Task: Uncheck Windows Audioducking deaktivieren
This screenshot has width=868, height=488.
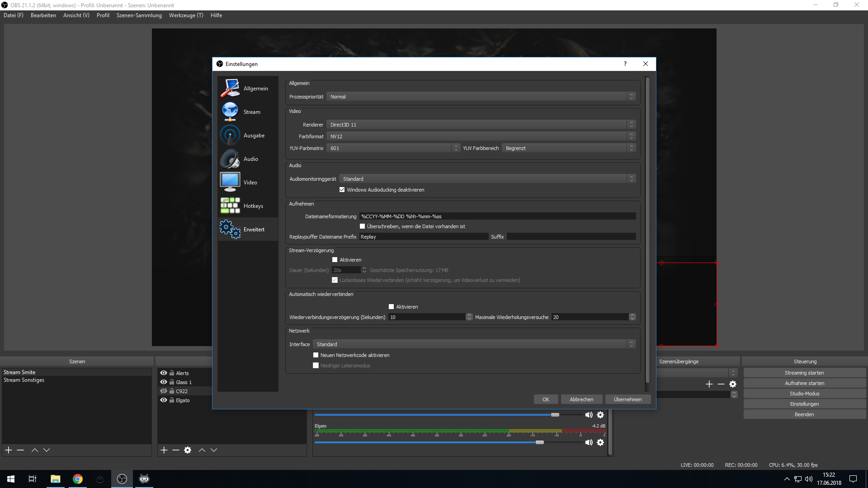Action: pos(342,190)
